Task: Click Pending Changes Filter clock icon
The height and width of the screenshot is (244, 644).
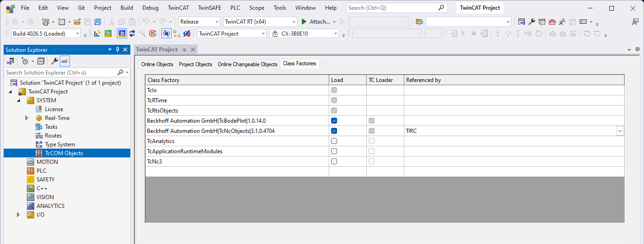Action: coord(25,61)
